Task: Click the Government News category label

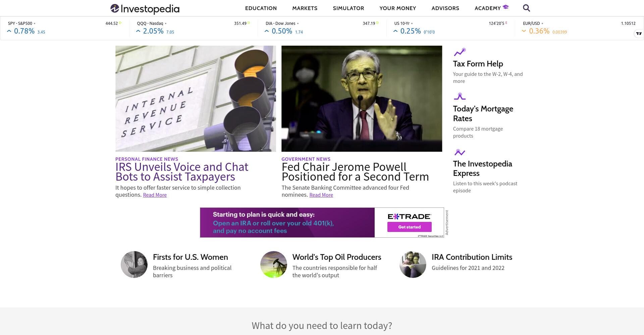Action: [x=306, y=159]
